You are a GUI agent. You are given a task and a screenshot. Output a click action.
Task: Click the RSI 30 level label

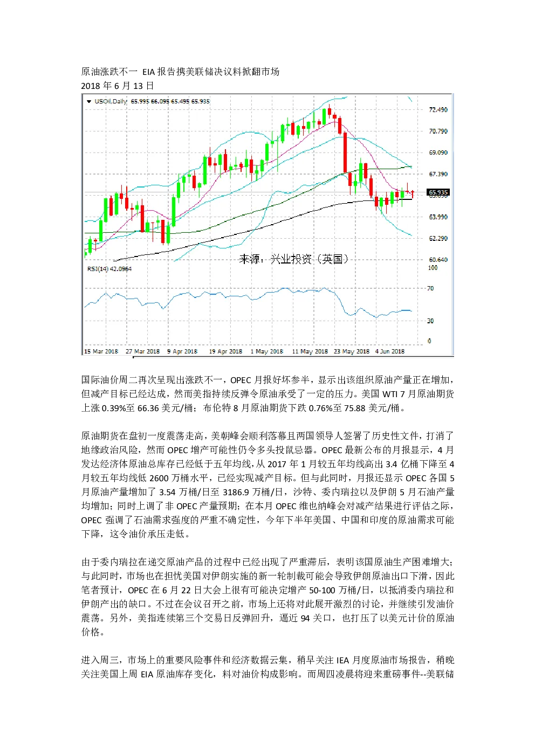(430, 321)
